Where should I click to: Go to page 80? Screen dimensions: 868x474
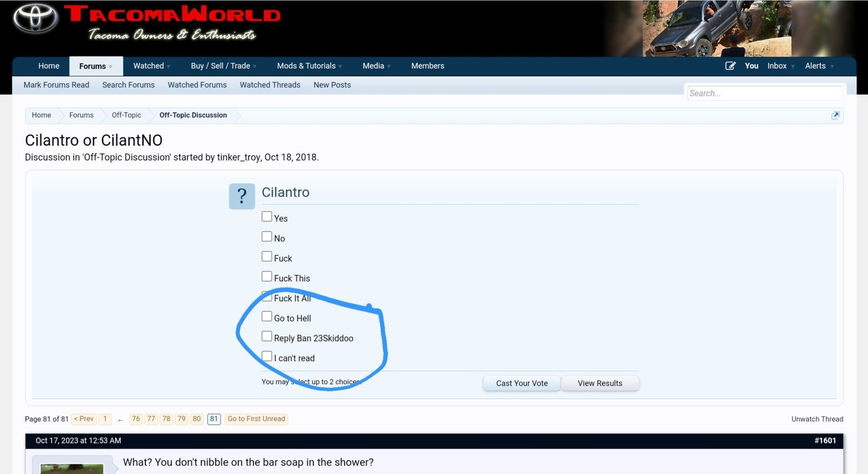tap(197, 419)
